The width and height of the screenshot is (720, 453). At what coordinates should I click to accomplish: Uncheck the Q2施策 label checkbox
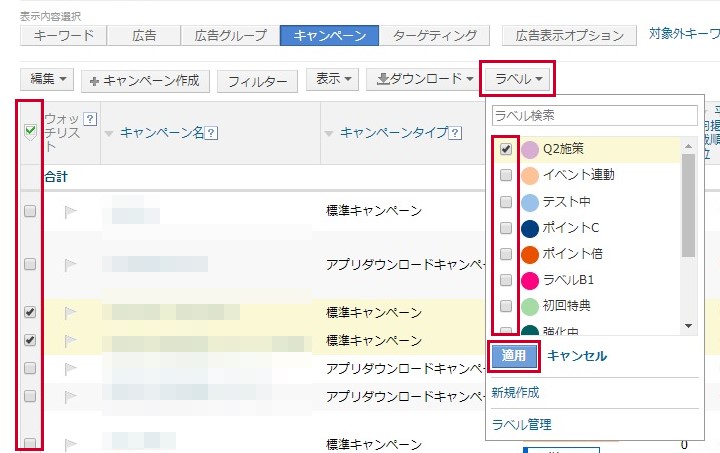pyautogui.click(x=506, y=149)
